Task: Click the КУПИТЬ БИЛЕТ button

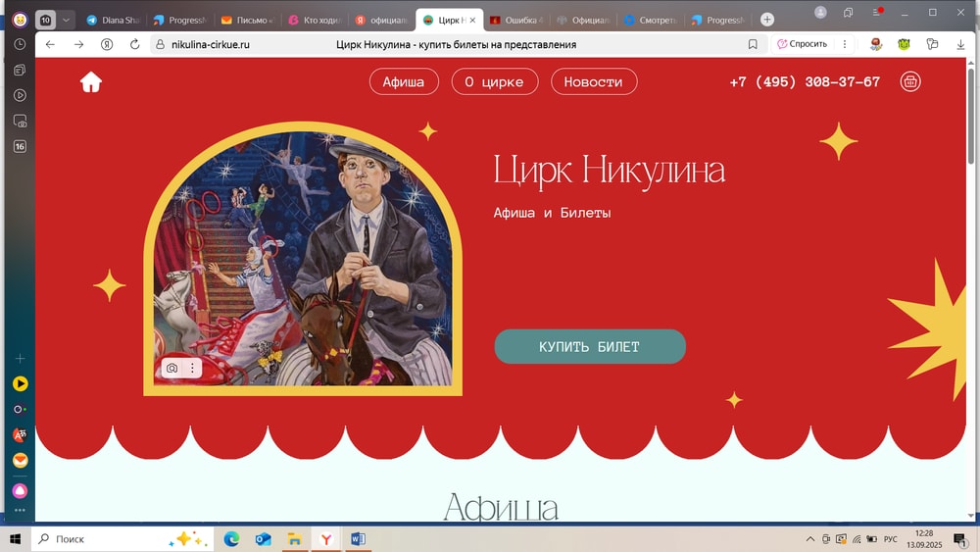Action: 589,346
